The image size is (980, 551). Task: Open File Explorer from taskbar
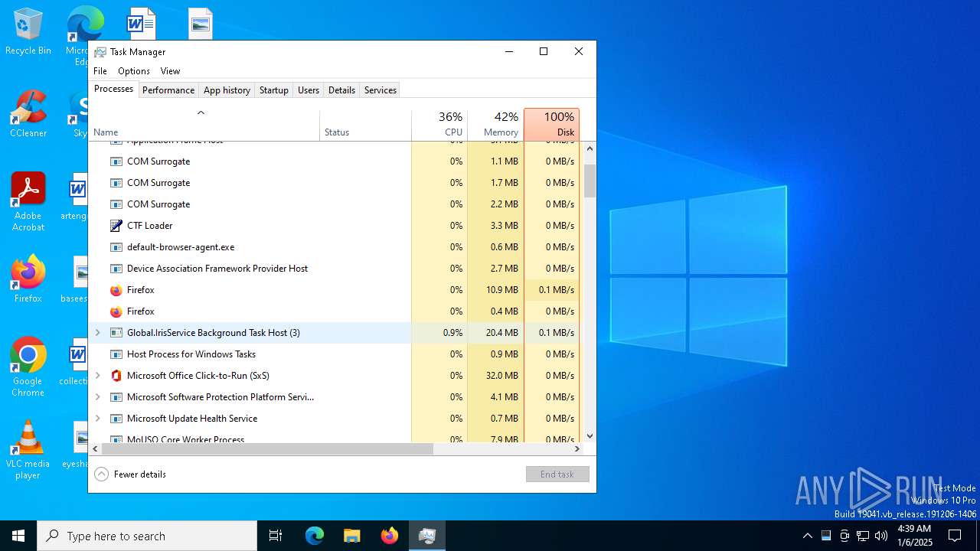[x=351, y=536]
